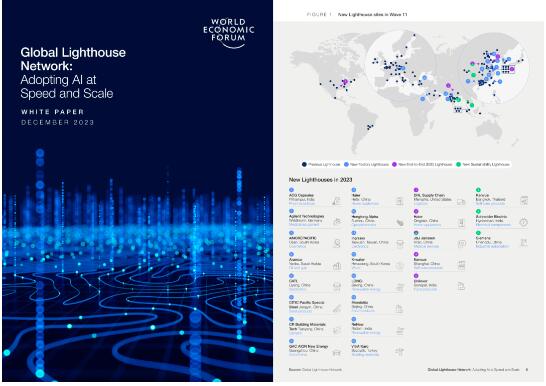
Task: Click the Figure 1 caption above the map
Action: coord(357,15)
